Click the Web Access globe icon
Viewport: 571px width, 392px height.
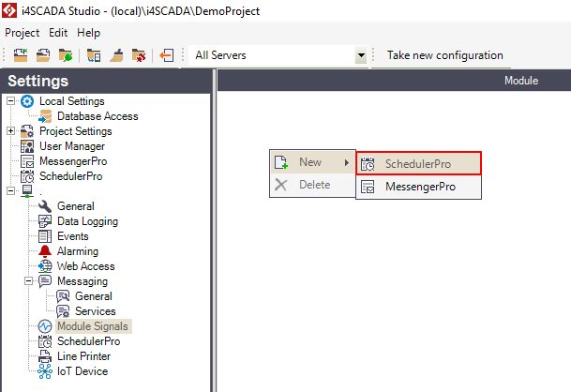(45, 266)
